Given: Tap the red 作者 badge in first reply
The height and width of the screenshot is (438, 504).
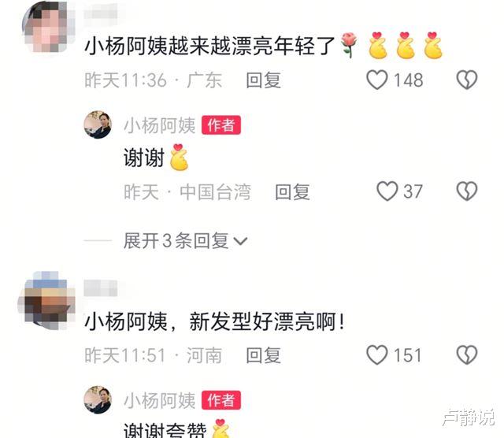Looking at the screenshot, I should [x=221, y=124].
